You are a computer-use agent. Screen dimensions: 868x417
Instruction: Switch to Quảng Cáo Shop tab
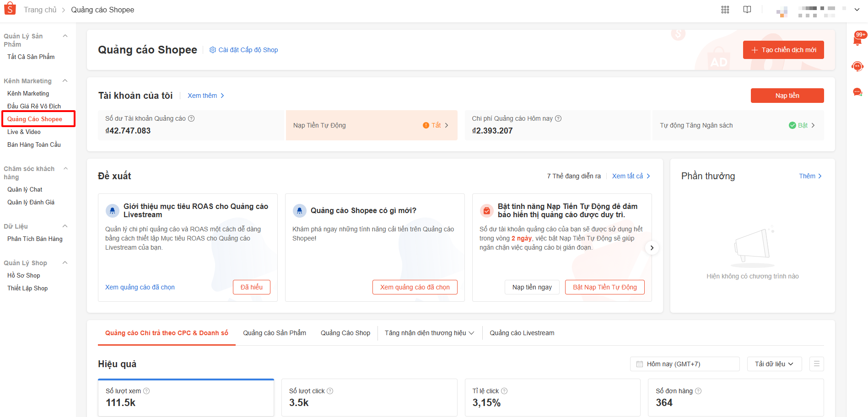(x=345, y=333)
